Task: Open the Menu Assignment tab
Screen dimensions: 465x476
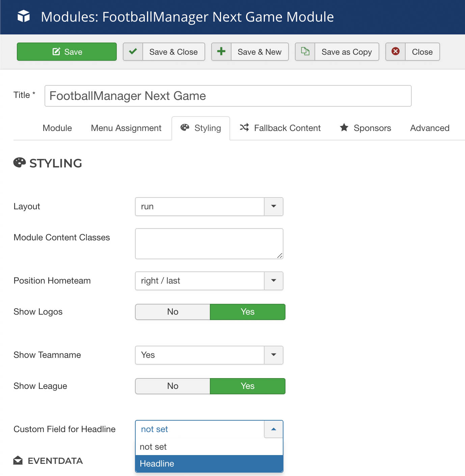Action: tap(126, 128)
